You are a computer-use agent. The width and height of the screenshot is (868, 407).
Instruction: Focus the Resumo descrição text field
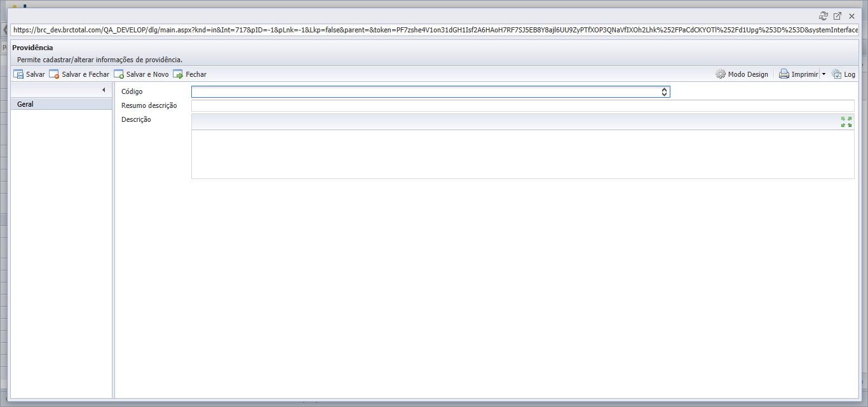523,105
